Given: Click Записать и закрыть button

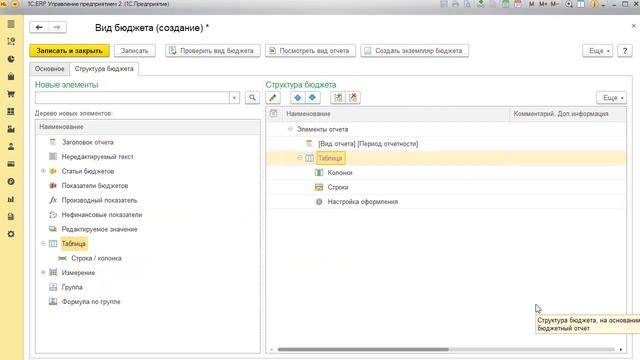Looking at the screenshot, I should [69, 51].
